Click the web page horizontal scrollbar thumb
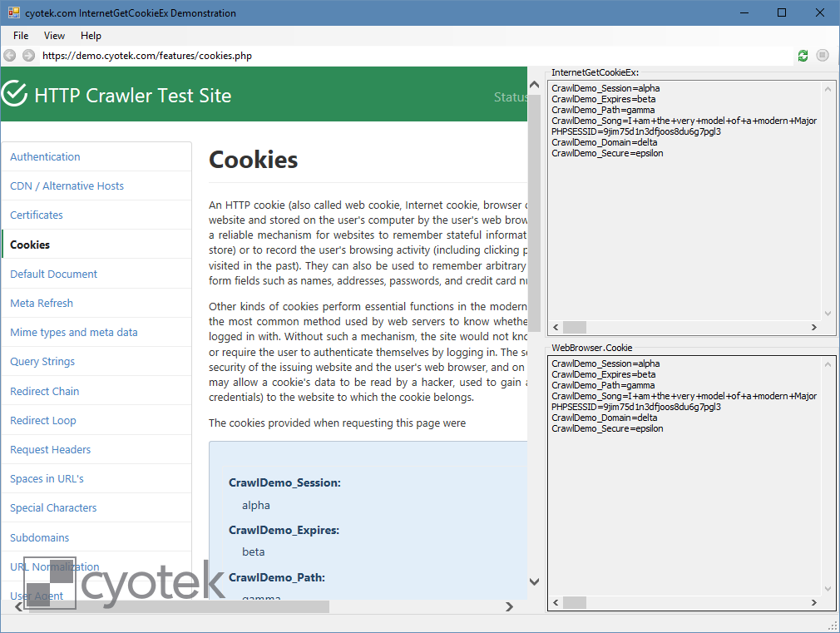 pyautogui.click(x=178, y=606)
